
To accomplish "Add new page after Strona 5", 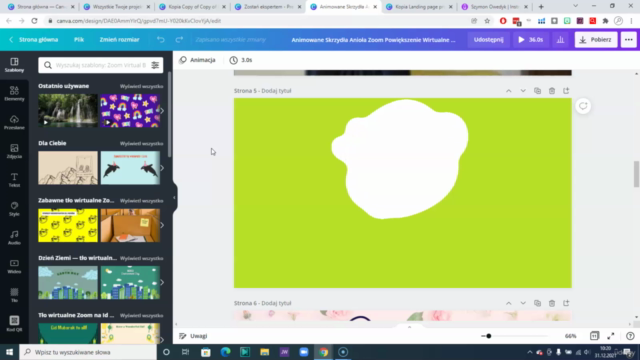I will click(x=566, y=91).
